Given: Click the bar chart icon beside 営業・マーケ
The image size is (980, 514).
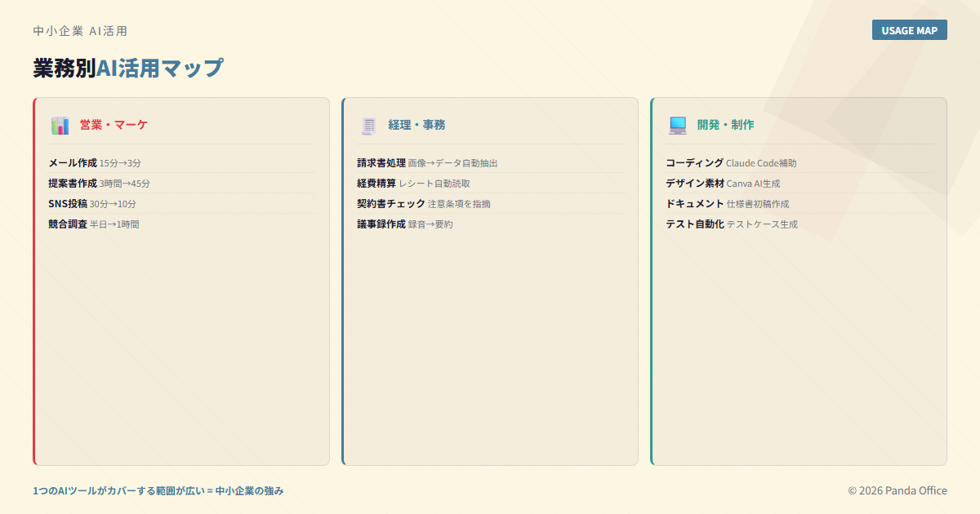Looking at the screenshot, I should pyautogui.click(x=60, y=126).
